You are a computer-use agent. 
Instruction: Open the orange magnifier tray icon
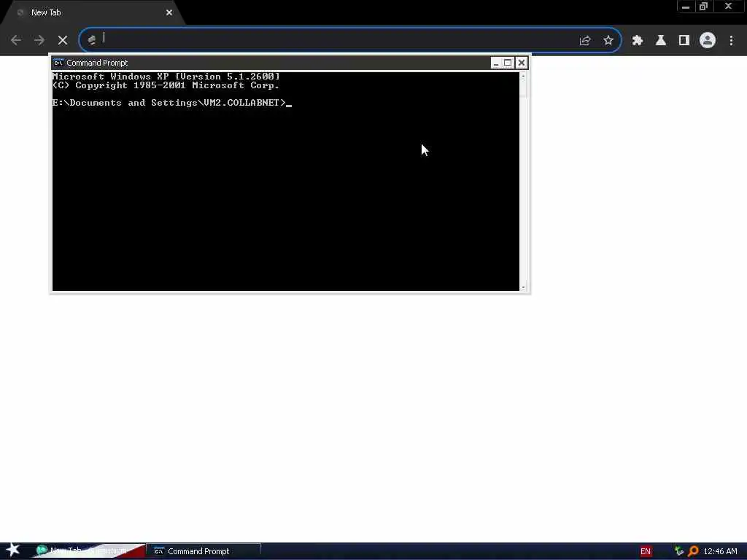693,551
